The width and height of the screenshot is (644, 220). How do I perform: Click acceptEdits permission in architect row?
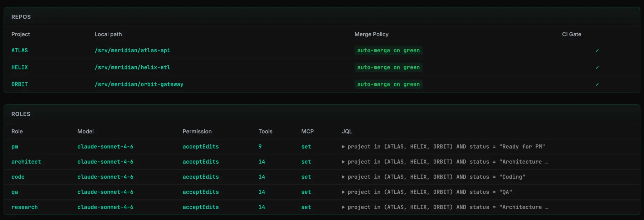pos(201,162)
